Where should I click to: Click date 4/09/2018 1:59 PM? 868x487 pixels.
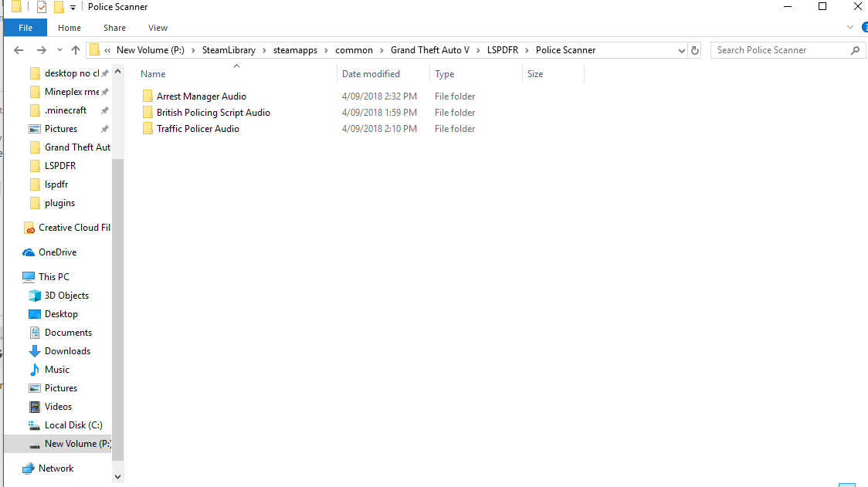[379, 113]
